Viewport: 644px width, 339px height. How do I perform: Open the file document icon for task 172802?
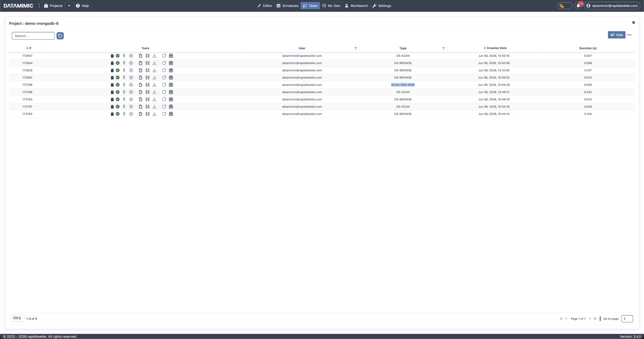click(140, 78)
